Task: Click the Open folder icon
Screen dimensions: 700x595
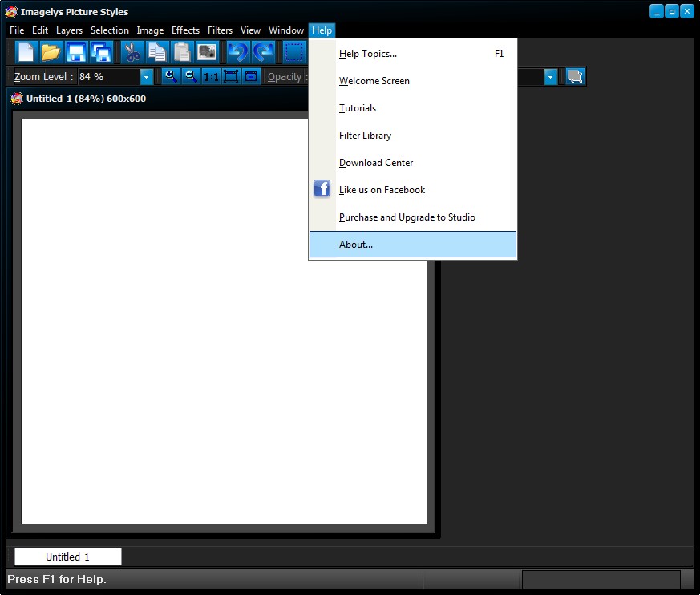Action: [x=51, y=53]
